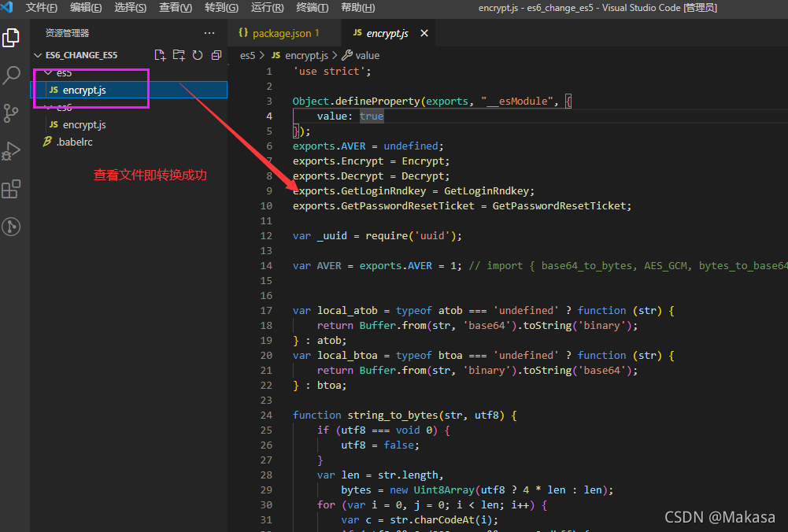
Task: Click the New File icon in explorer header
Action: pyautogui.click(x=160, y=55)
